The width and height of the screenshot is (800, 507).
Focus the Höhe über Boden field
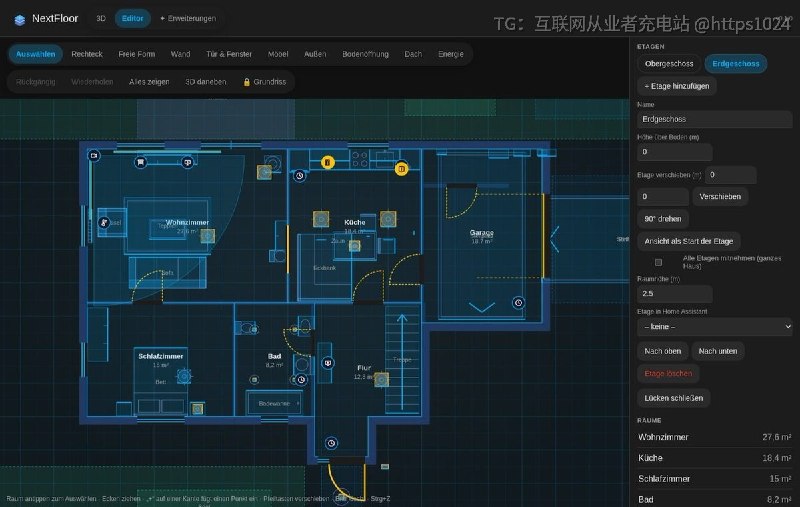674,152
